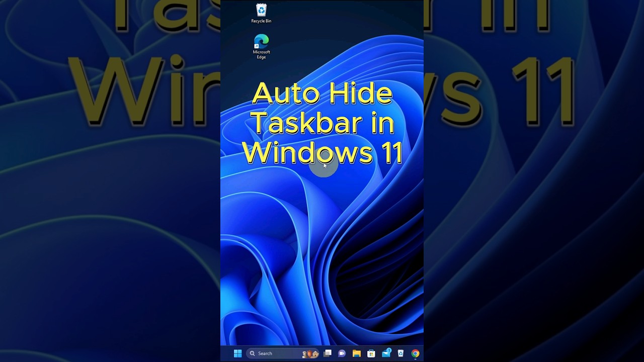Open Microsoft Store from the taskbar
Screen dimensions: 644x362
371,353
